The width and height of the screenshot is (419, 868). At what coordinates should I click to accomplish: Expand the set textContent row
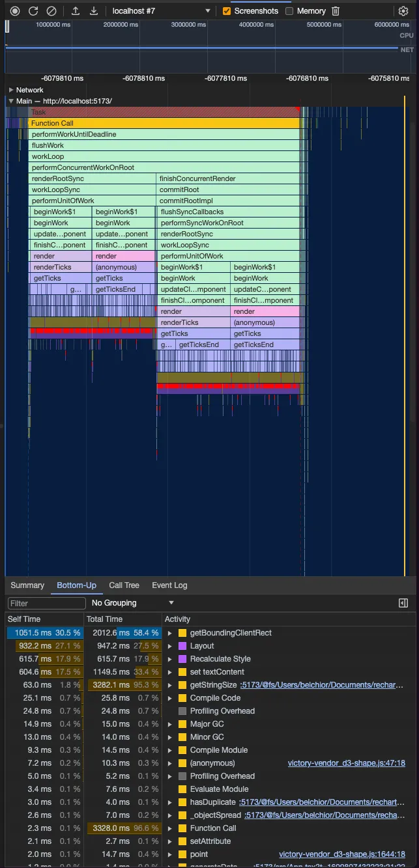(x=170, y=672)
